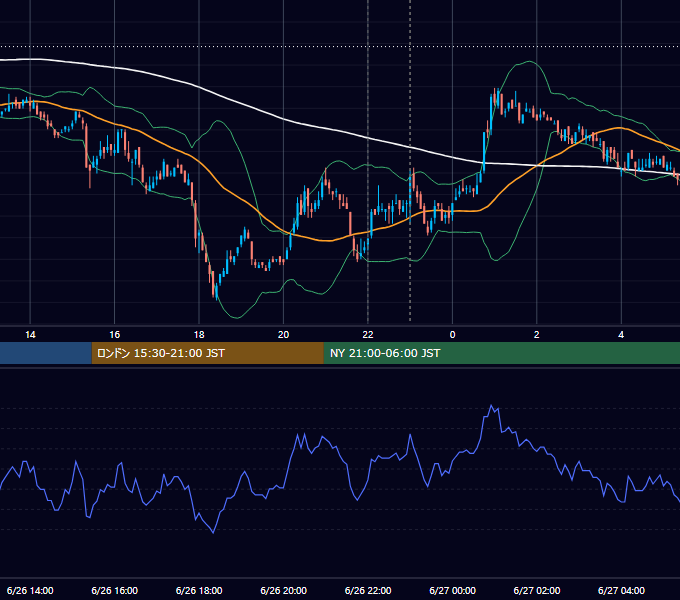The height and width of the screenshot is (600, 680).
Task: Click the blue session bar before ロンドン
Action: point(46,353)
